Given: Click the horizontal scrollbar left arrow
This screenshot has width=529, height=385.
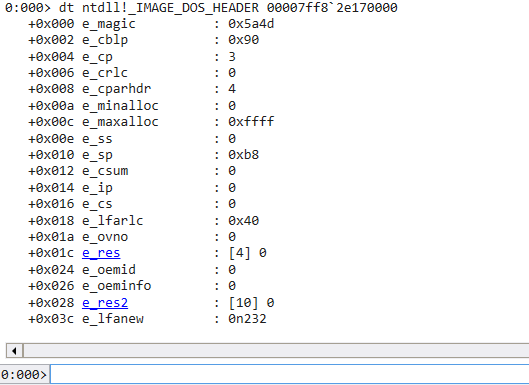Looking at the screenshot, I should [14, 351].
